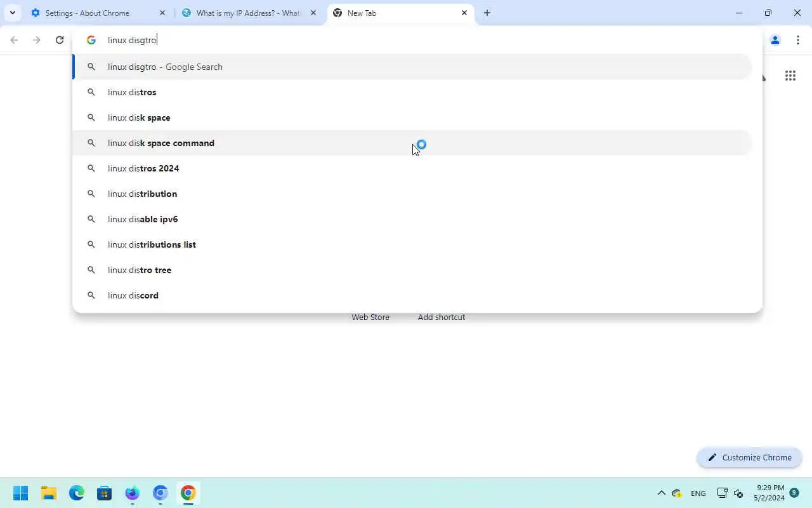The height and width of the screenshot is (508, 812).
Task: Open the Web Store shortcut
Action: [370, 317]
